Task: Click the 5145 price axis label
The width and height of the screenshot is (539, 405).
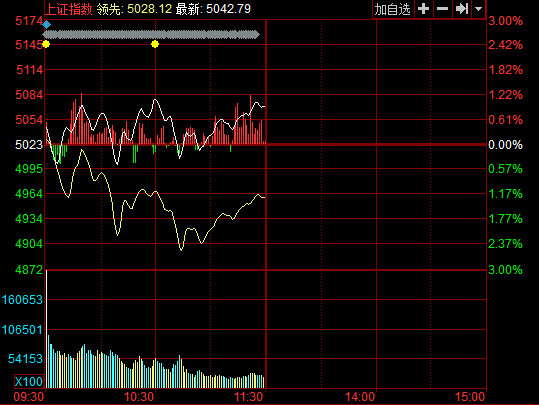Action: click(x=29, y=45)
